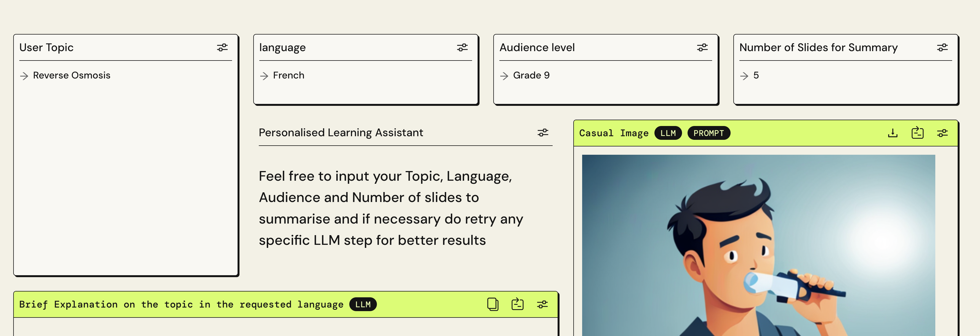Open settings on Number of Slides card
980x336 pixels.
click(942, 48)
